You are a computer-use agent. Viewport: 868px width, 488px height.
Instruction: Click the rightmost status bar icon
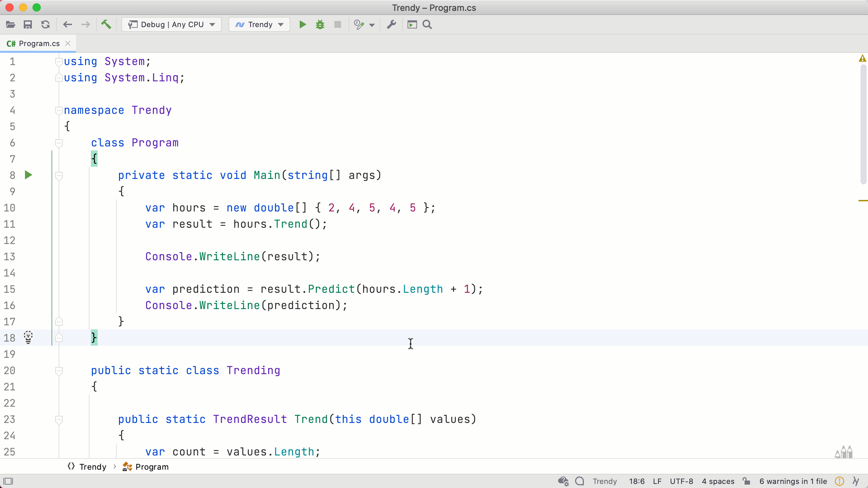[856, 481]
